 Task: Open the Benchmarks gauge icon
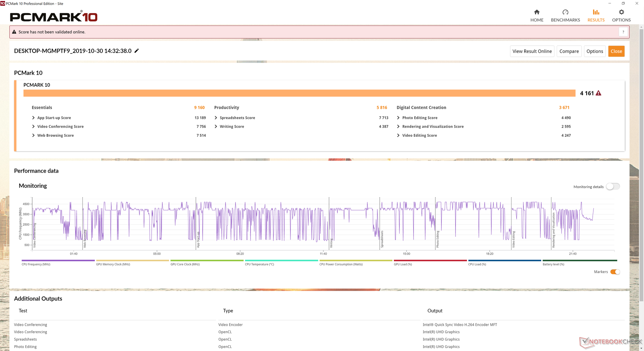click(565, 12)
